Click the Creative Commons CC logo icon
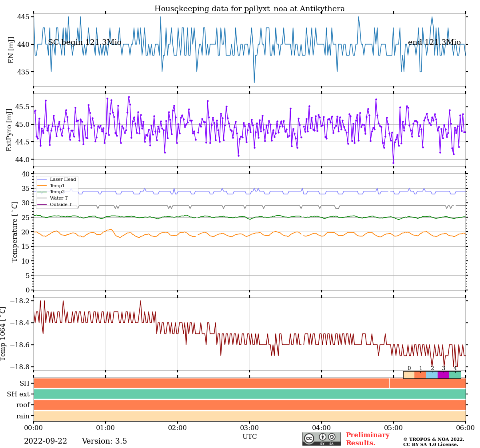 [x=309, y=438]
